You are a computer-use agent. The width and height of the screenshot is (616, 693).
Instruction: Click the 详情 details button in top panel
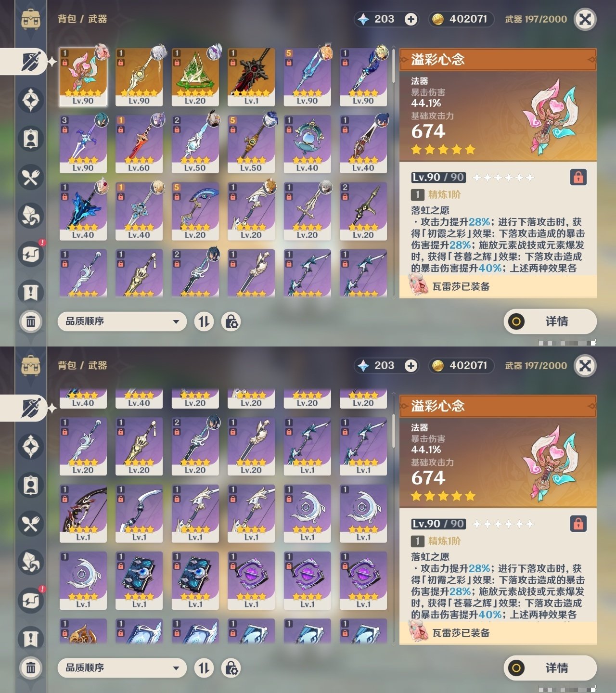550,321
